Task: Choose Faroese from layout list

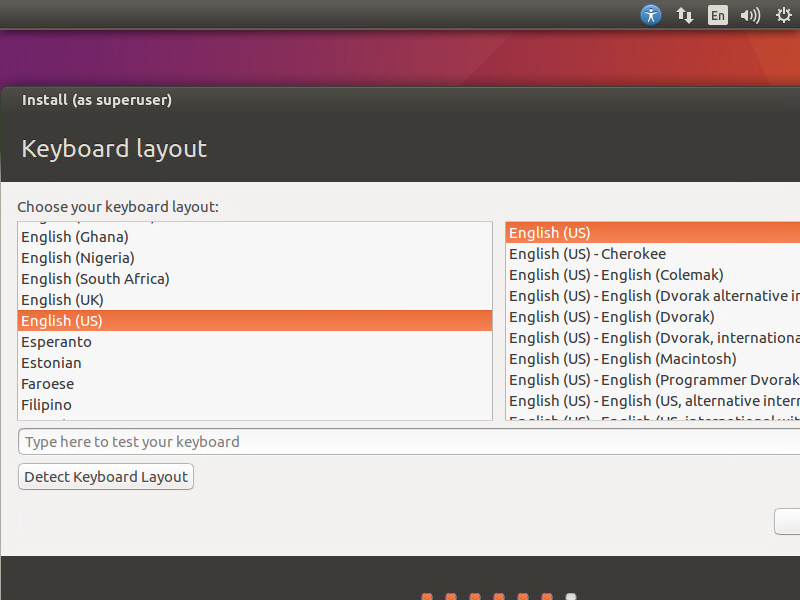Action: [x=47, y=384]
